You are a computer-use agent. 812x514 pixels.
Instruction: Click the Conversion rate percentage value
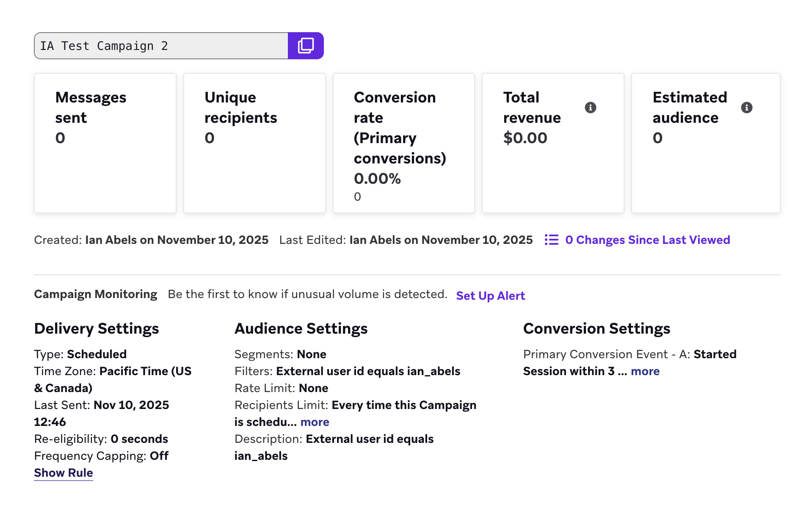click(x=377, y=179)
